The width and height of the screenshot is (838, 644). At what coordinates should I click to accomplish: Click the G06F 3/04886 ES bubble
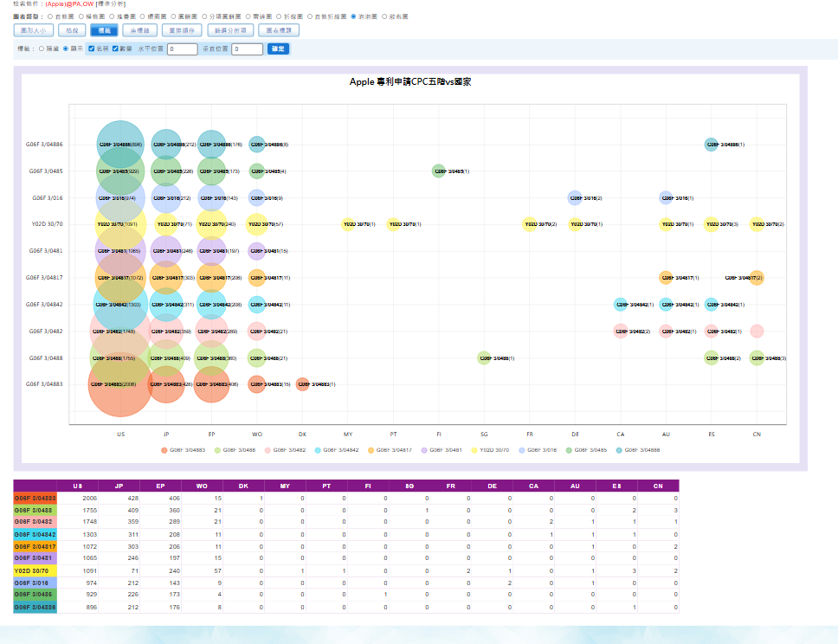coord(712,145)
